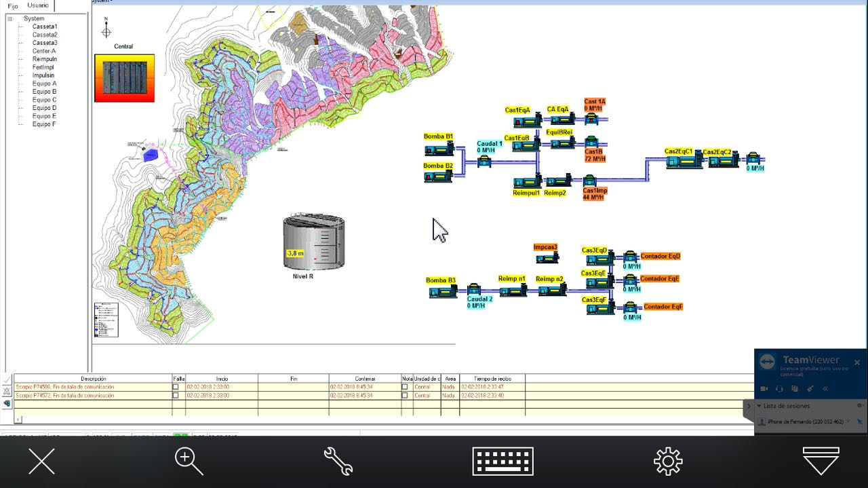Collapse the System tree node

click(x=11, y=19)
